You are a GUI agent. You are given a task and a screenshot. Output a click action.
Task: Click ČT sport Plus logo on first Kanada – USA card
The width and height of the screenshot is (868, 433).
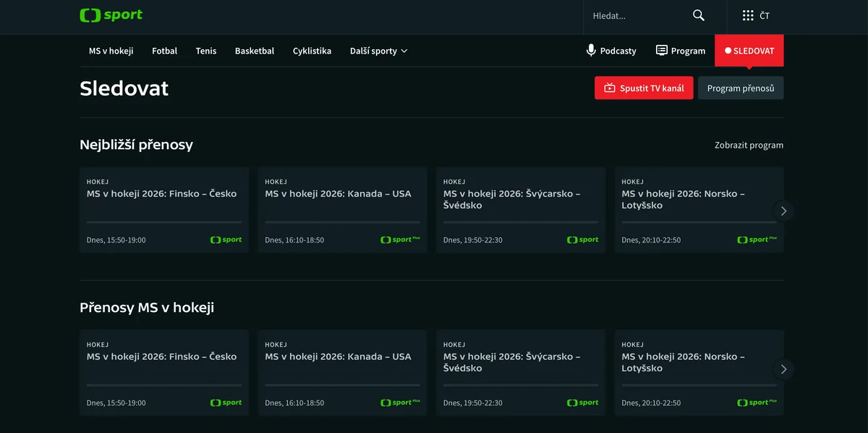click(x=400, y=240)
